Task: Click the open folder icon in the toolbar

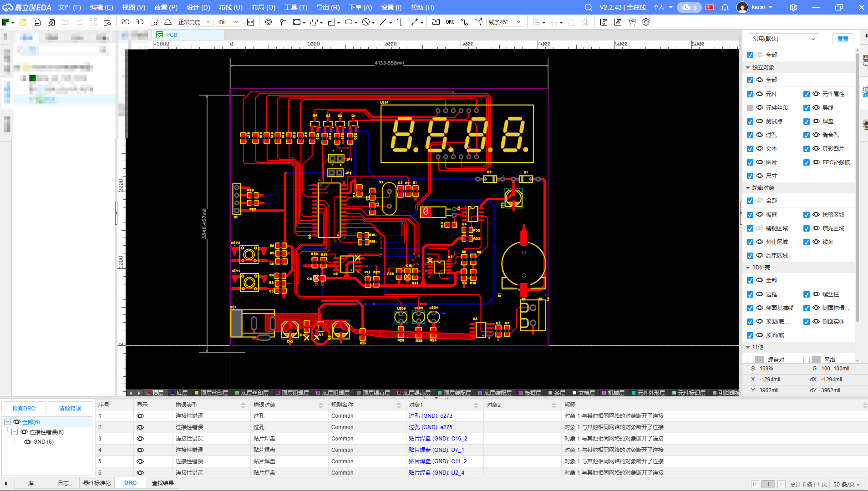Action: point(23,22)
